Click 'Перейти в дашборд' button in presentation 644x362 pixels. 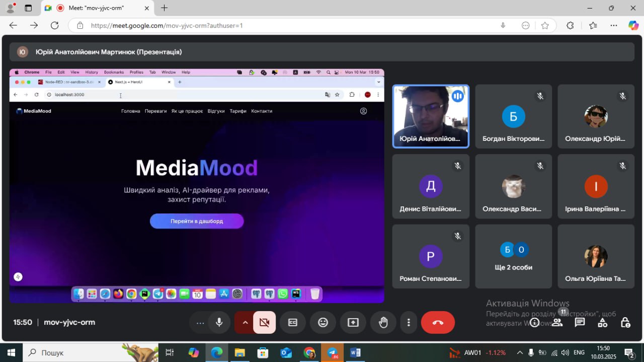pyautogui.click(x=197, y=221)
